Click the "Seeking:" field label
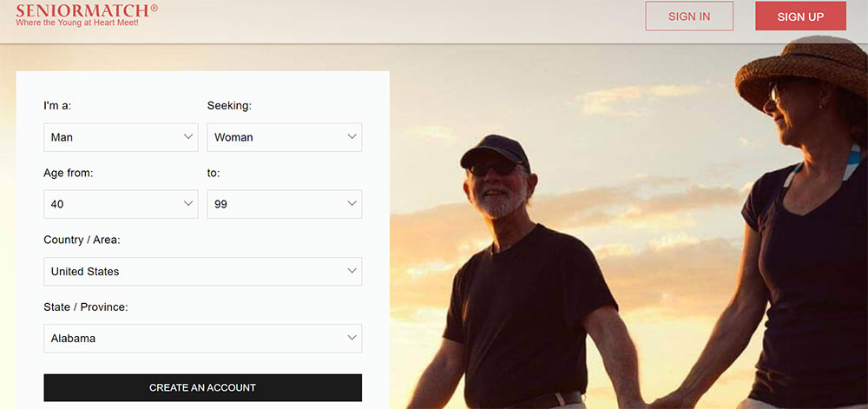Image resolution: width=868 pixels, height=409 pixels. point(229,106)
